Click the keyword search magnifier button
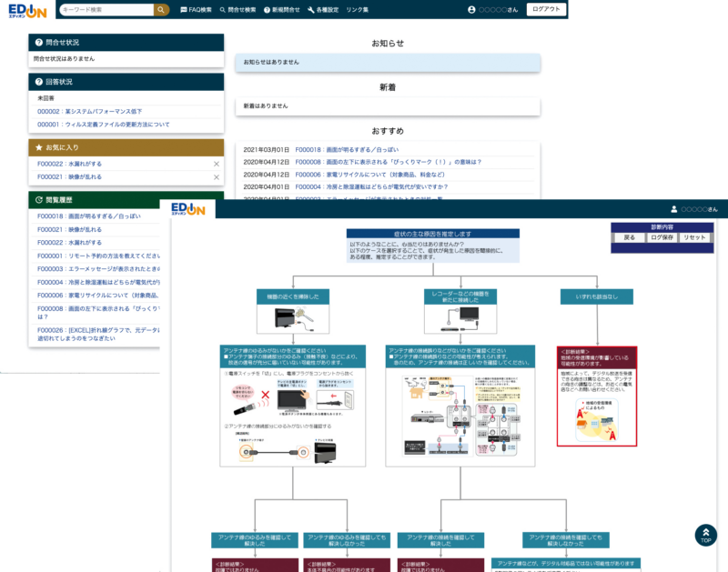Screen dimensions: 728x572 click(x=160, y=9)
